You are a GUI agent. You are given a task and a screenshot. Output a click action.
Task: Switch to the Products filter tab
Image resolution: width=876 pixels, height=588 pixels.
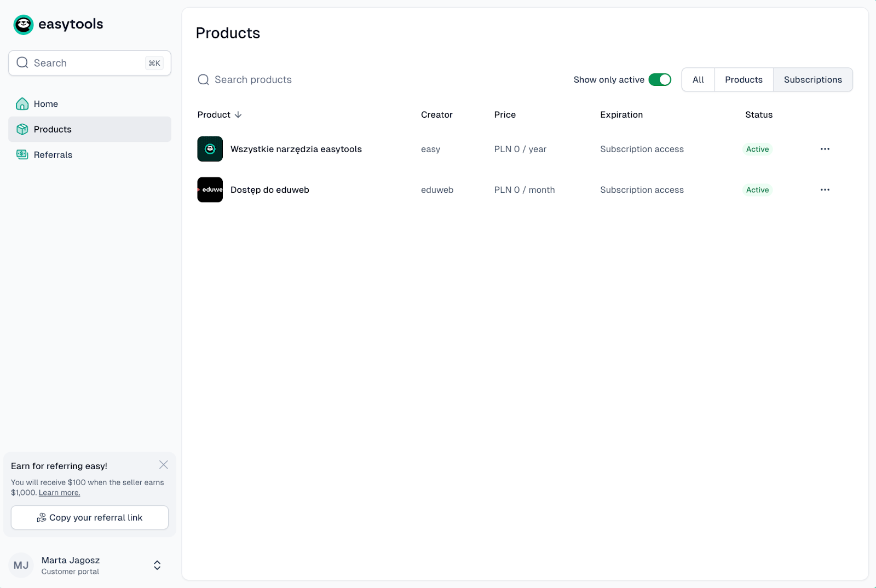[744, 80]
